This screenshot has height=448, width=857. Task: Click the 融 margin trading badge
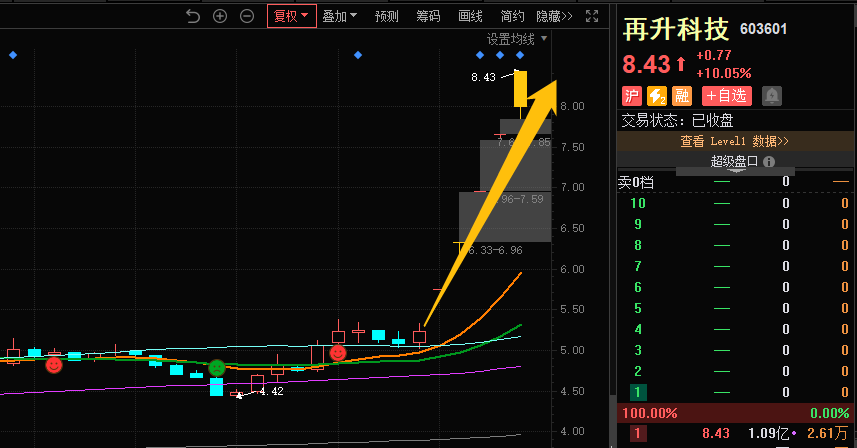[682, 96]
